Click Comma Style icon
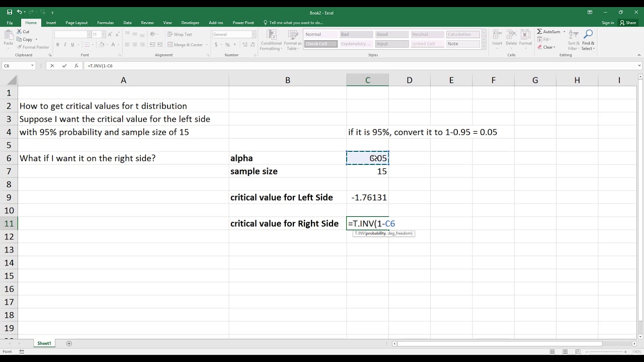Image resolution: width=644 pixels, height=362 pixels. pyautogui.click(x=234, y=45)
